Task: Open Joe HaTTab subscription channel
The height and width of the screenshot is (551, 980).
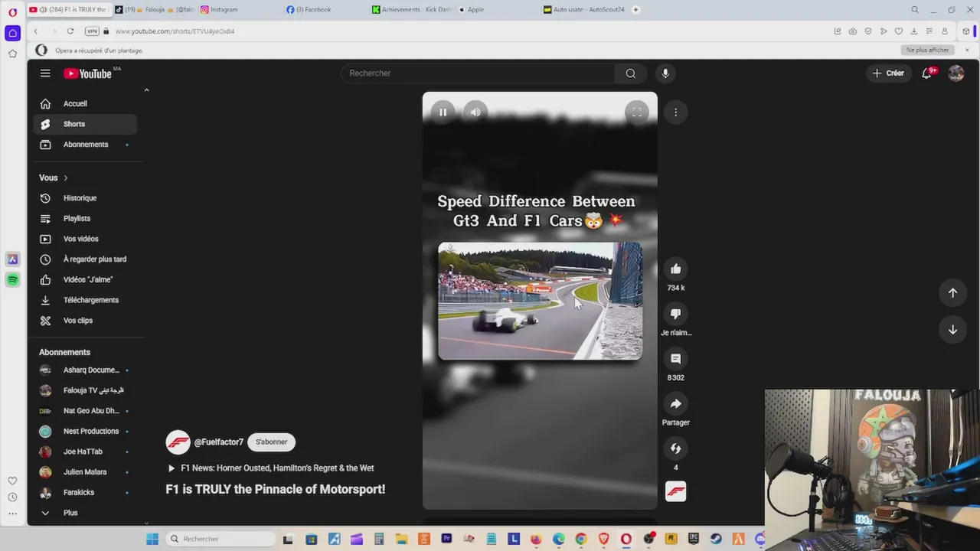Action: (x=85, y=452)
